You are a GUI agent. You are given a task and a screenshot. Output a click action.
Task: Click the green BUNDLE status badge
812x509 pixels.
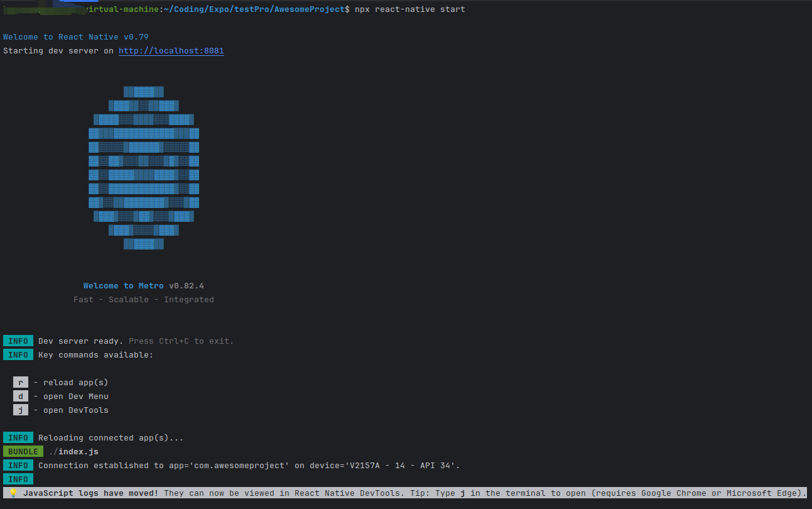[23, 451]
